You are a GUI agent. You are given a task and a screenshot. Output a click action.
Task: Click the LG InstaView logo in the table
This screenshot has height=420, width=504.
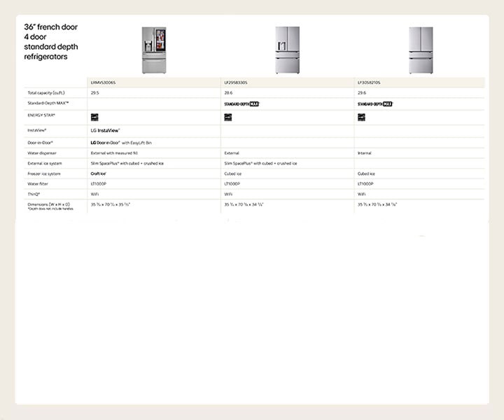point(106,130)
